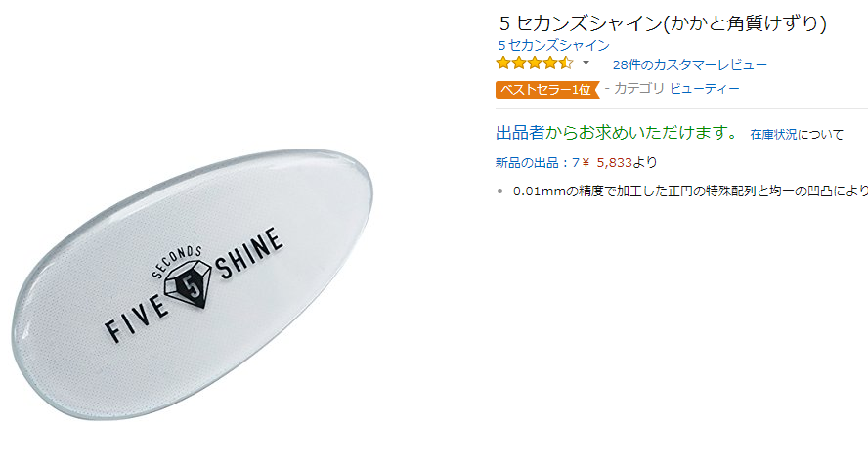Click the カテゴリ label text

(x=639, y=89)
